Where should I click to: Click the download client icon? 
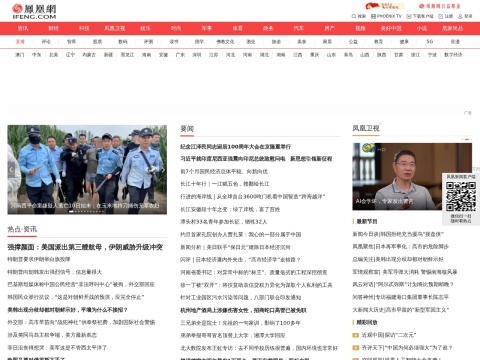click(x=409, y=16)
